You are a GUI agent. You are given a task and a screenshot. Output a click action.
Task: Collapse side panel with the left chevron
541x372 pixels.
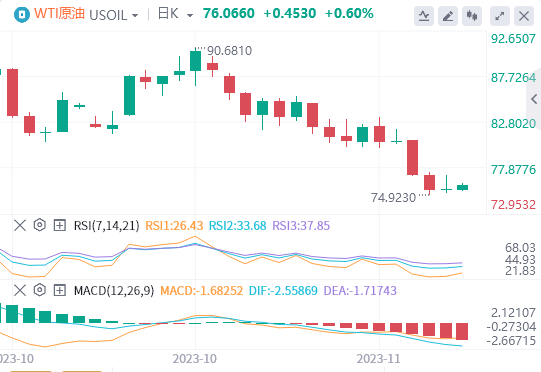pyautogui.click(x=534, y=99)
